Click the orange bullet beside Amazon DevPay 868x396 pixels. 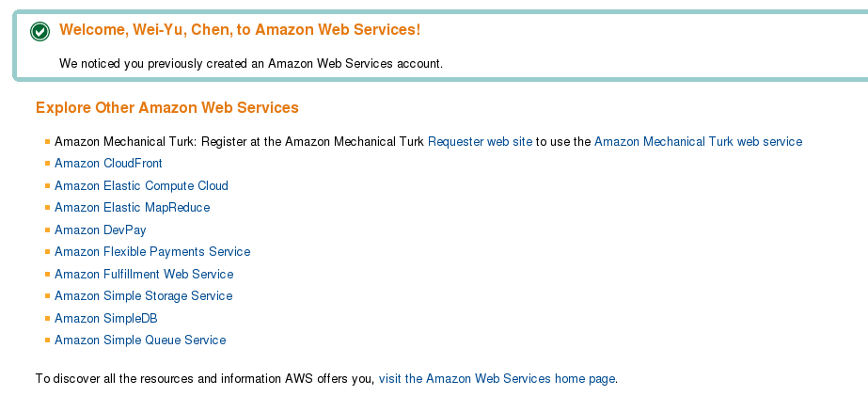click(x=48, y=230)
